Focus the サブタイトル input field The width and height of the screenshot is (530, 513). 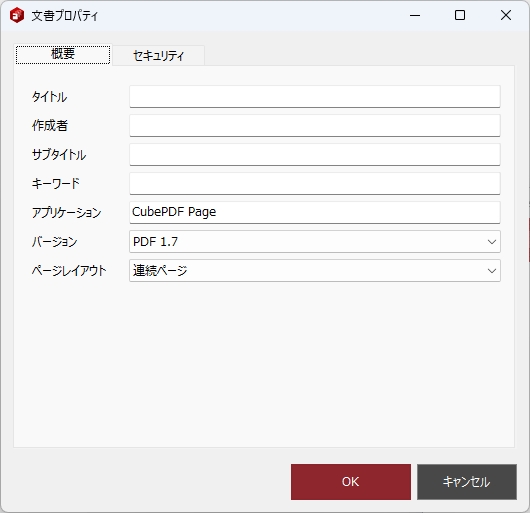pyautogui.click(x=315, y=155)
